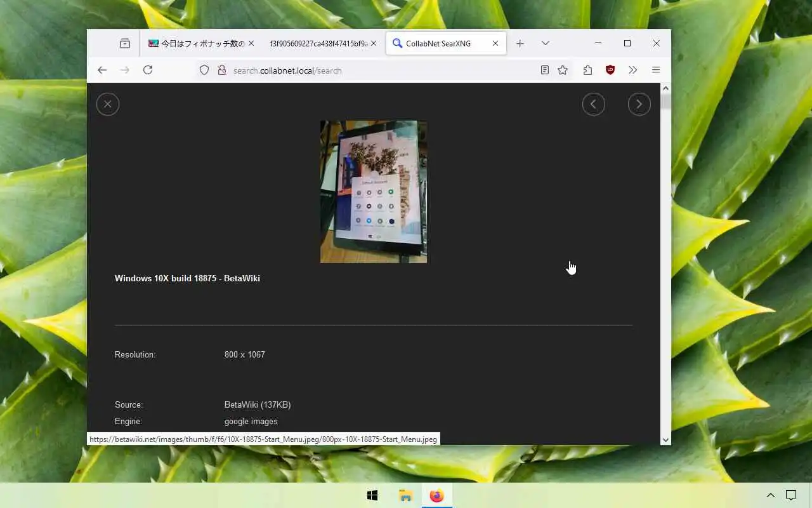Open Windows Start menu
The height and width of the screenshot is (508, 812).
[372, 496]
